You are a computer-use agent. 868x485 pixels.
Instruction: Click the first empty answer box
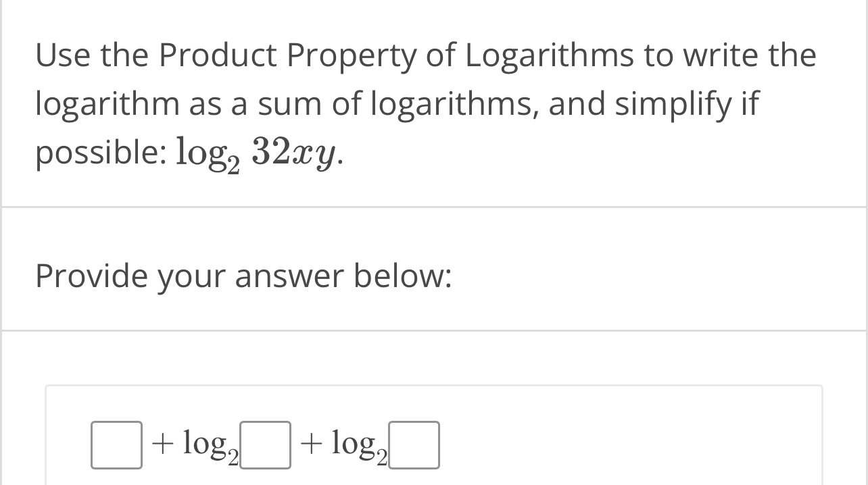(x=116, y=444)
